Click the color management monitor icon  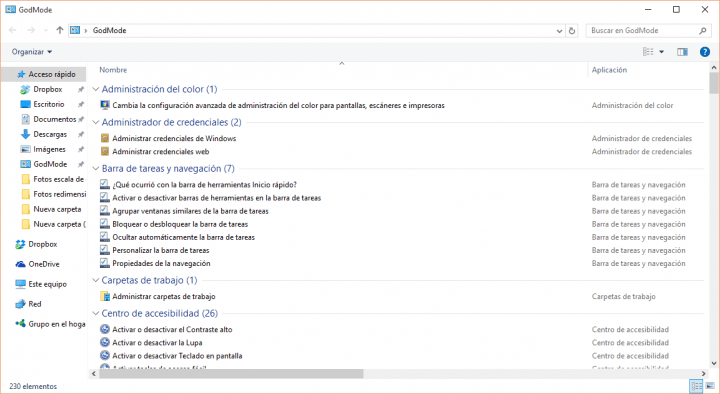pyautogui.click(x=105, y=105)
